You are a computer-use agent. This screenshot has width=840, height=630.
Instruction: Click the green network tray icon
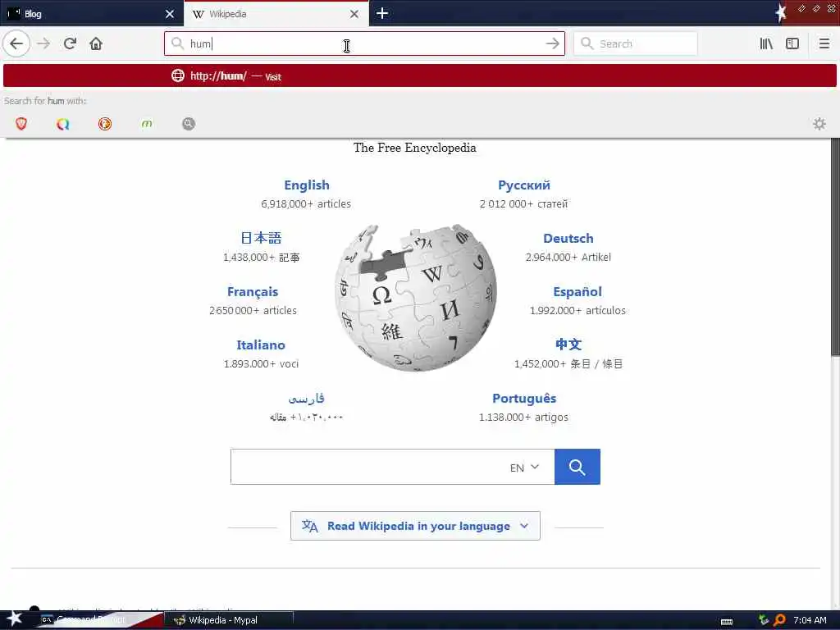764,620
